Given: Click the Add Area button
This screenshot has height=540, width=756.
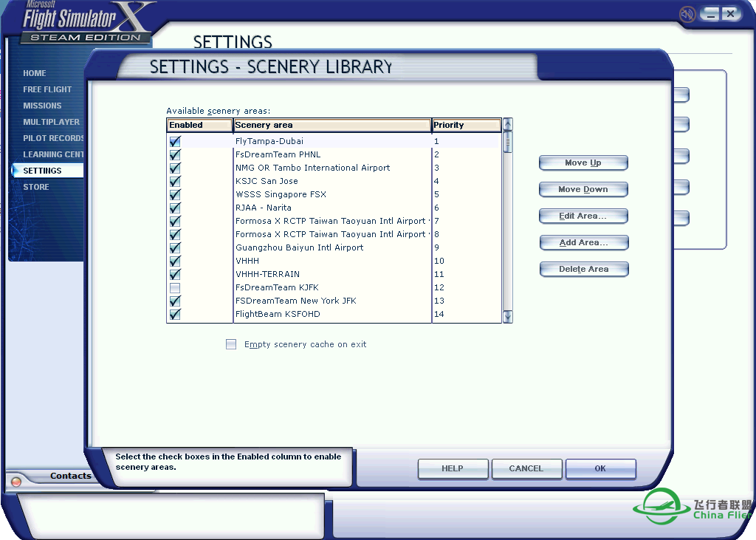Looking at the screenshot, I should click(x=583, y=242).
